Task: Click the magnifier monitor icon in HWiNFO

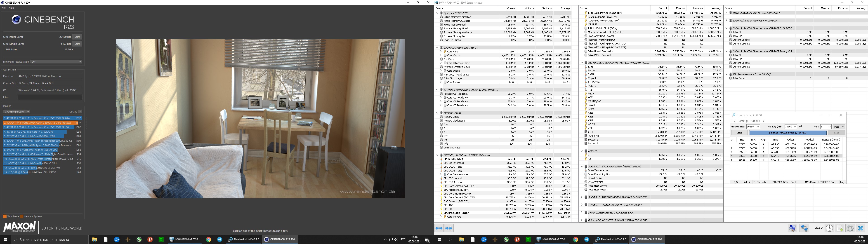Action: pos(792,228)
